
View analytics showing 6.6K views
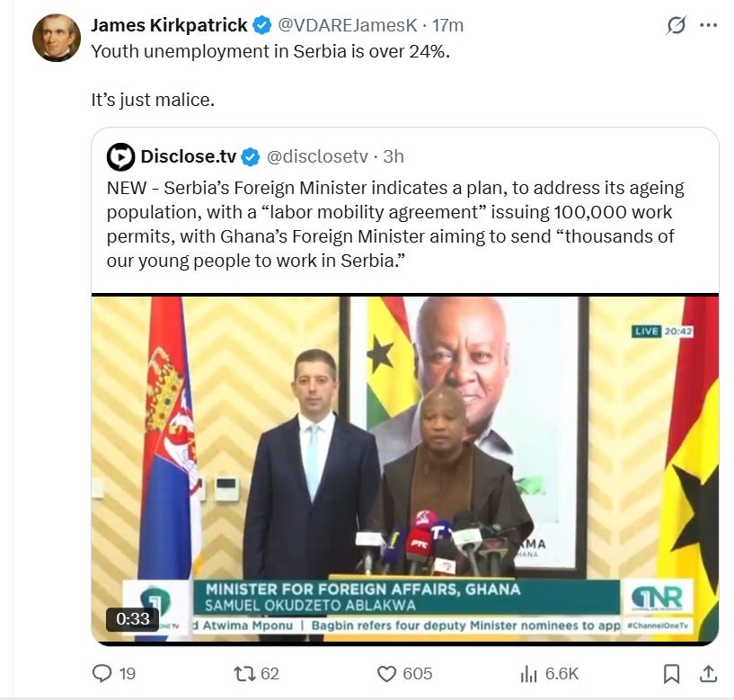pos(529,674)
